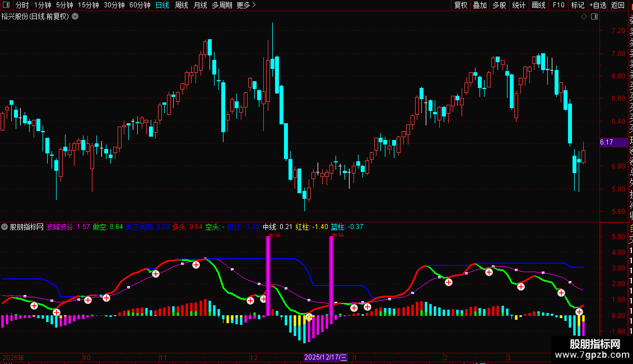This screenshot has width=633, height=364.
Task: Open the 多股 multi-stock view
Action: 499,5
